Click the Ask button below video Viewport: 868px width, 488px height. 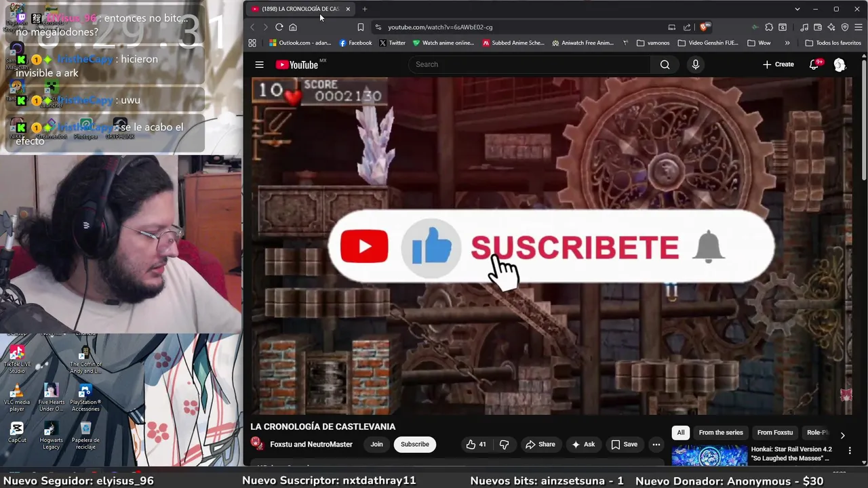tap(583, 445)
